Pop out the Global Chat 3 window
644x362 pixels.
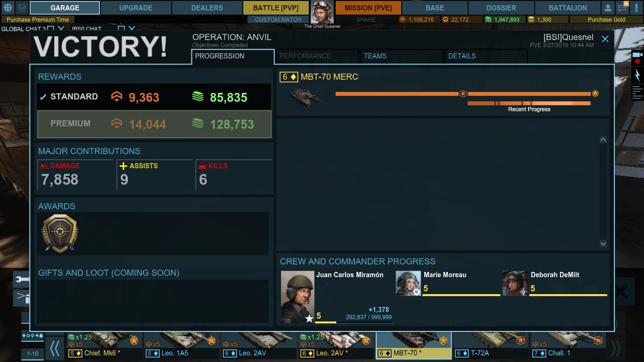(x=51, y=29)
